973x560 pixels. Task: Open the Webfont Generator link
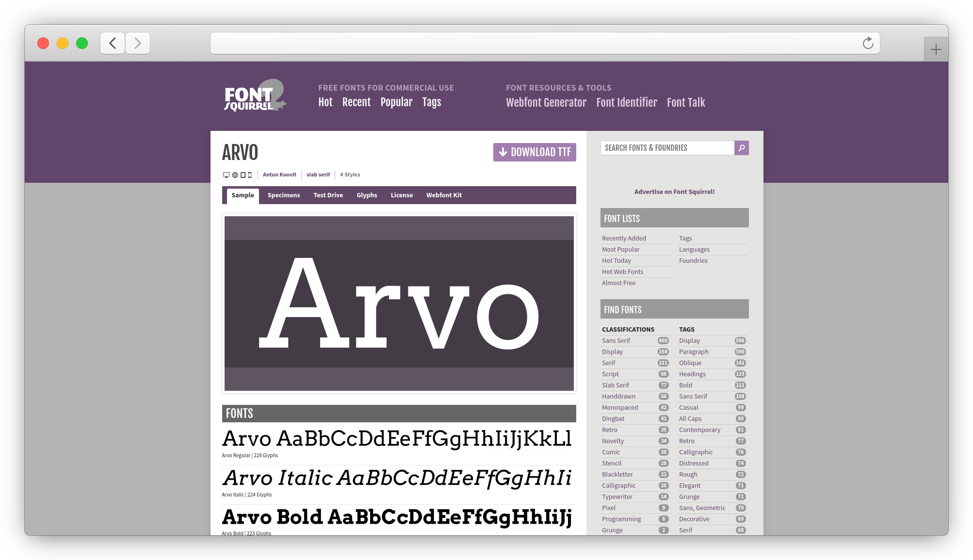pos(546,102)
